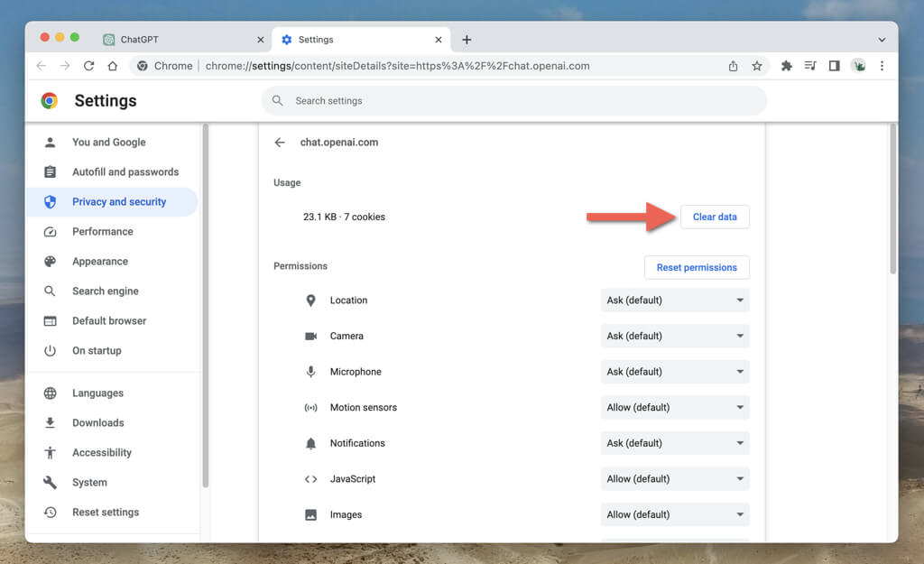Select Search engine in settings sidebar

[106, 291]
